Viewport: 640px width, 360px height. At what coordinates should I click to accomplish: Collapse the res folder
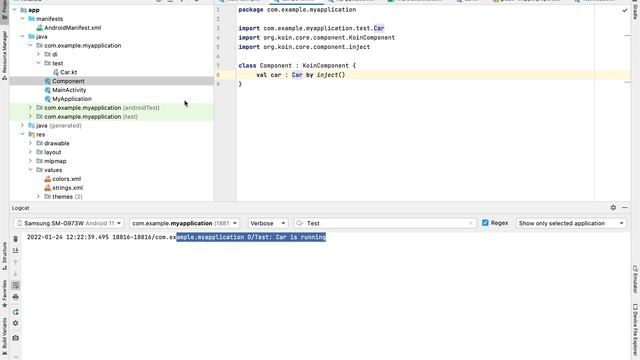point(22,134)
